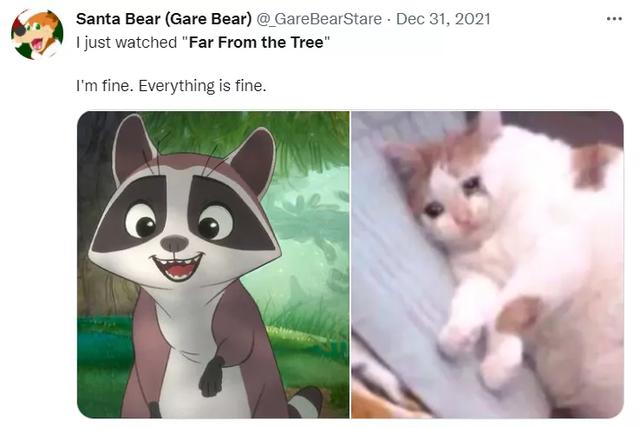Select the bold "Far From the Tree" text
Screen dimensions: 640x428
point(256,42)
